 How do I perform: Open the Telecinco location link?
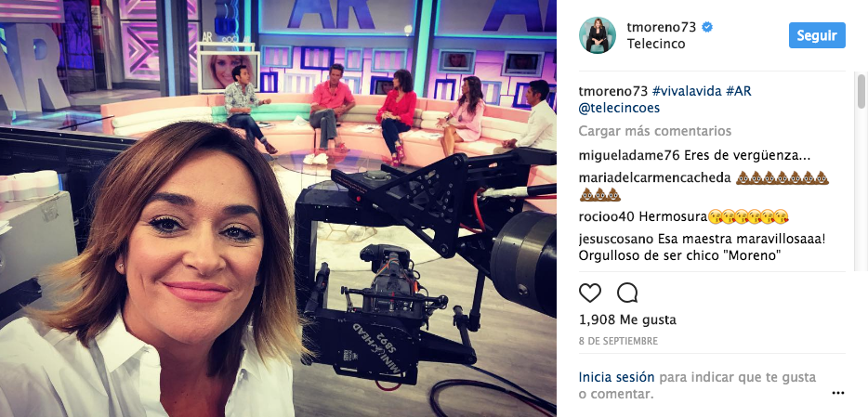(x=656, y=44)
